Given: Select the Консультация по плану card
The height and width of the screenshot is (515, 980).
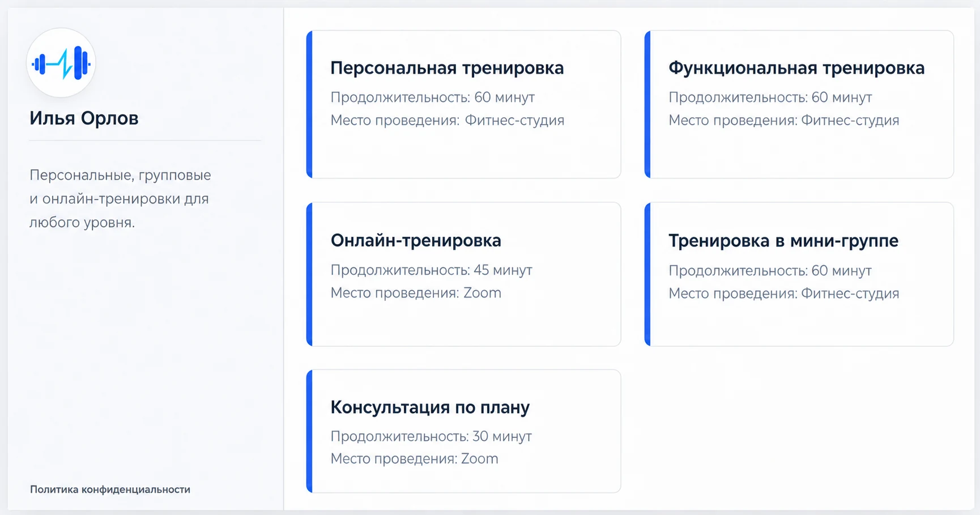Looking at the screenshot, I should 463,431.
